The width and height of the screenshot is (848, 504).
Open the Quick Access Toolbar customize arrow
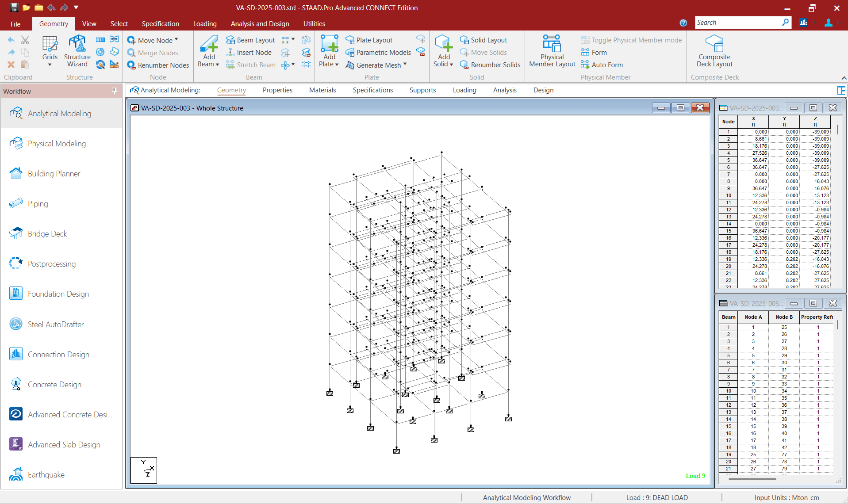point(76,8)
